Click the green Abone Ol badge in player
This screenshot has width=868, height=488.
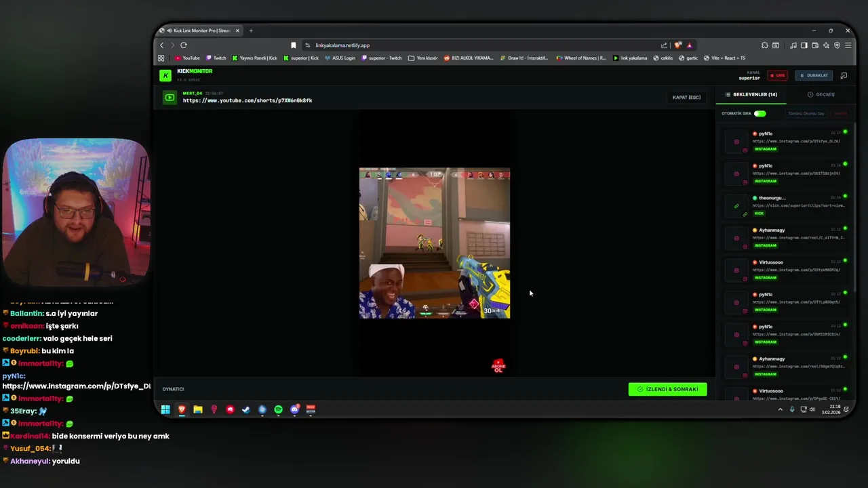(x=498, y=367)
